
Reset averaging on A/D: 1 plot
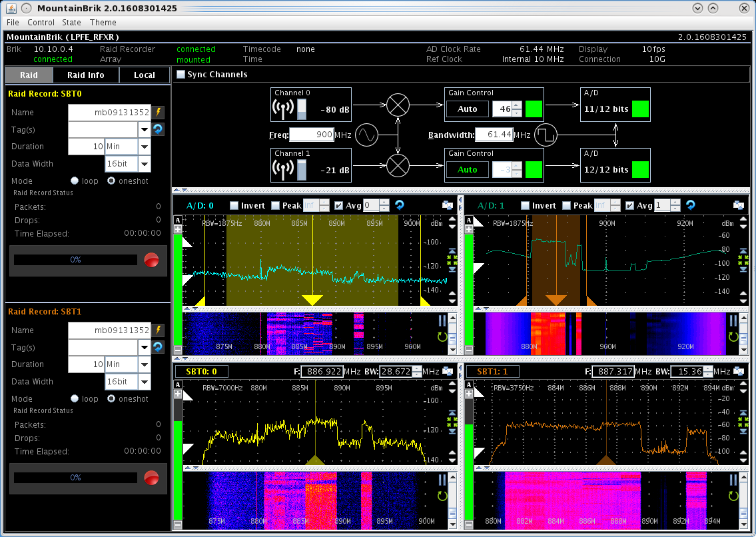click(691, 205)
